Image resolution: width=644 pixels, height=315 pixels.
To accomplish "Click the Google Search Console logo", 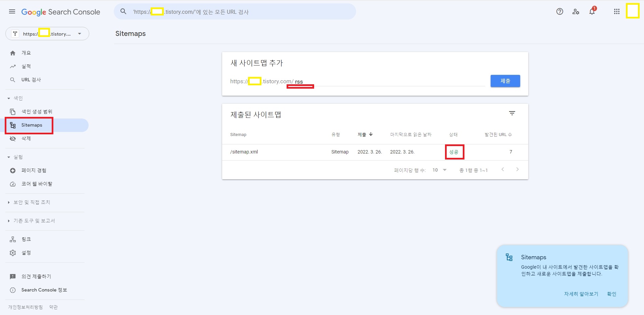I will pos(61,12).
